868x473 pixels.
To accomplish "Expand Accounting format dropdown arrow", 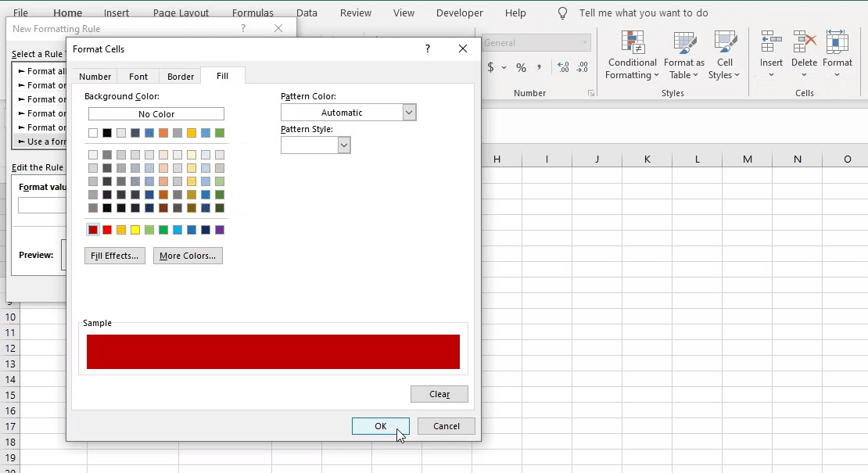I will (504, 67).
